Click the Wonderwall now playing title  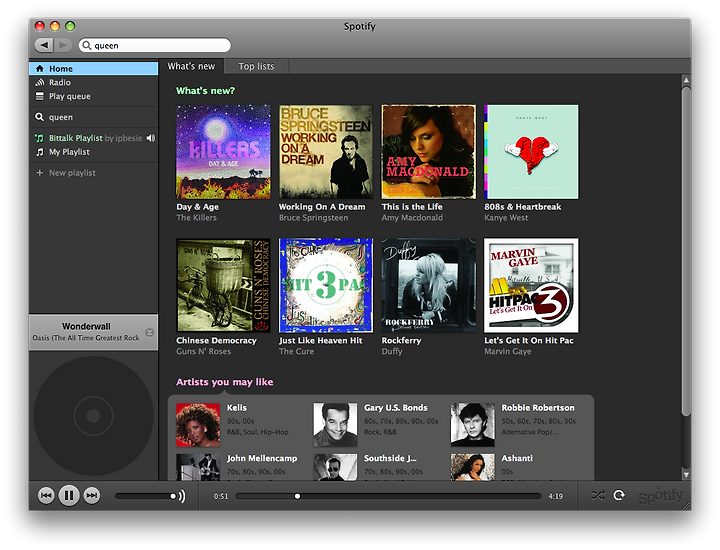pos(86,326)
